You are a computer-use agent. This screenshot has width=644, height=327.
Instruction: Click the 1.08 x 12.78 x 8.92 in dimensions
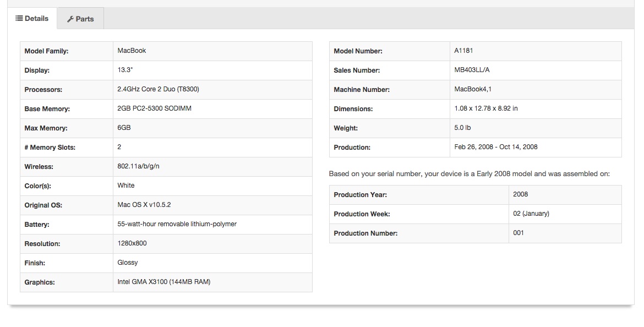pyautogui.click(x=485, y=108)
